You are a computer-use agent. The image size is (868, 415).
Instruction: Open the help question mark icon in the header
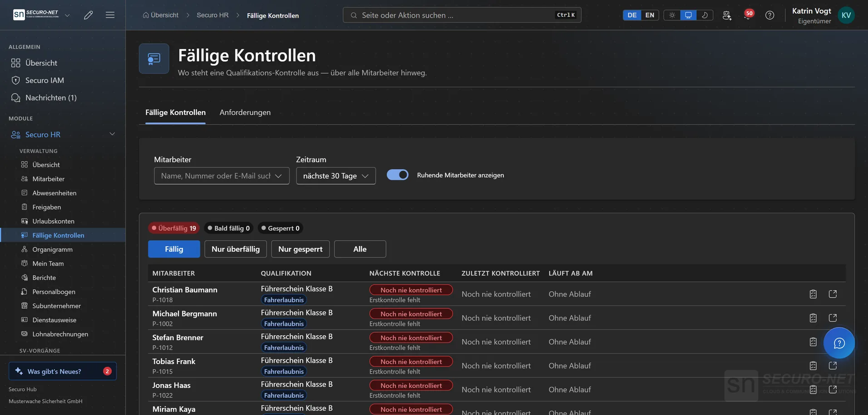click(x=769, y=15)
